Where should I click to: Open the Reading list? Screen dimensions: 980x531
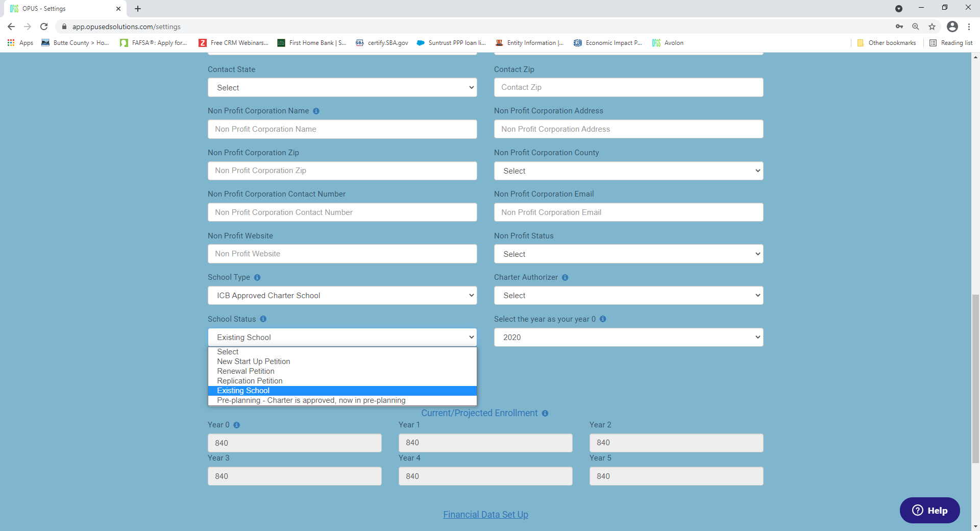click(x=951, y=43)
